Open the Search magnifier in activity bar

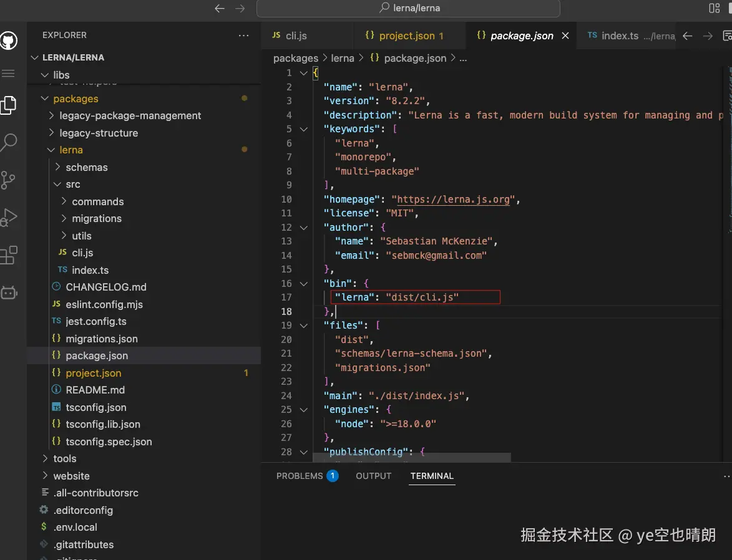(9, 142)
